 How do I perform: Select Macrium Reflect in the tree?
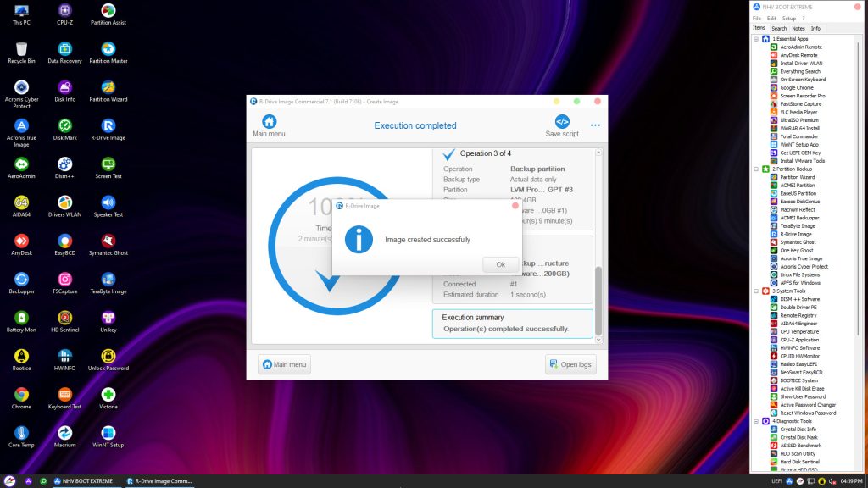(798, 210)
